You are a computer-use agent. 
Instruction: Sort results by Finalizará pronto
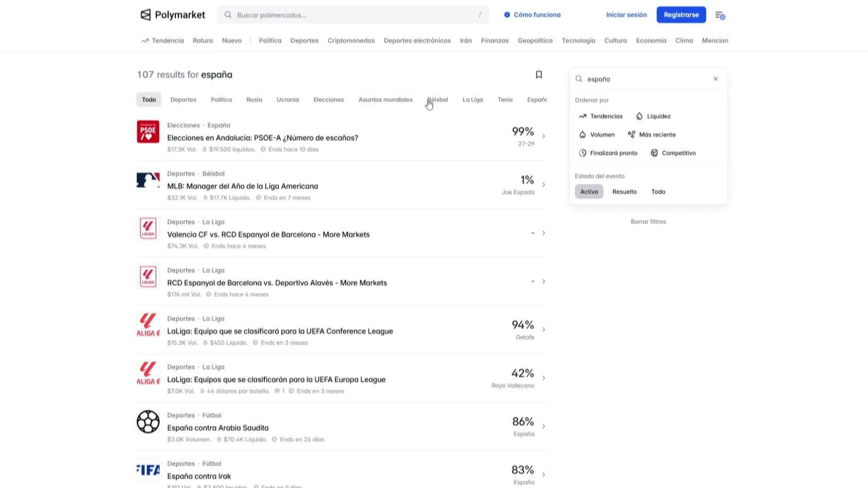[x=608, y=153]
